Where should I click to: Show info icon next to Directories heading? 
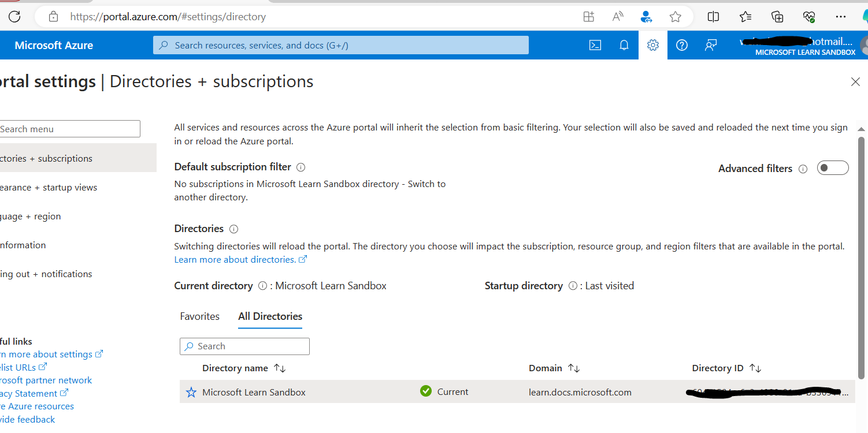pyautogui.click(x=233, y=229)
